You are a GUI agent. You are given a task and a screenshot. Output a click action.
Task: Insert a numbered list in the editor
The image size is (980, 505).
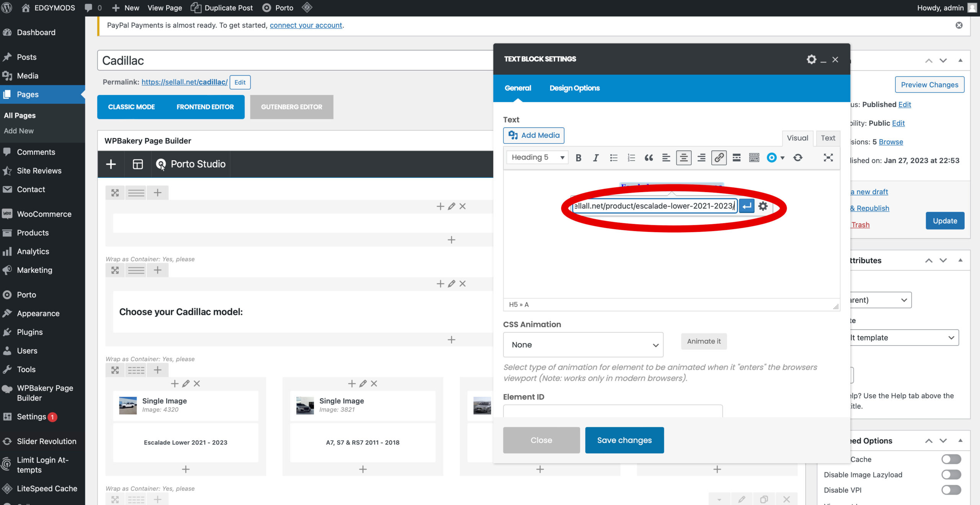click(631, 158)
